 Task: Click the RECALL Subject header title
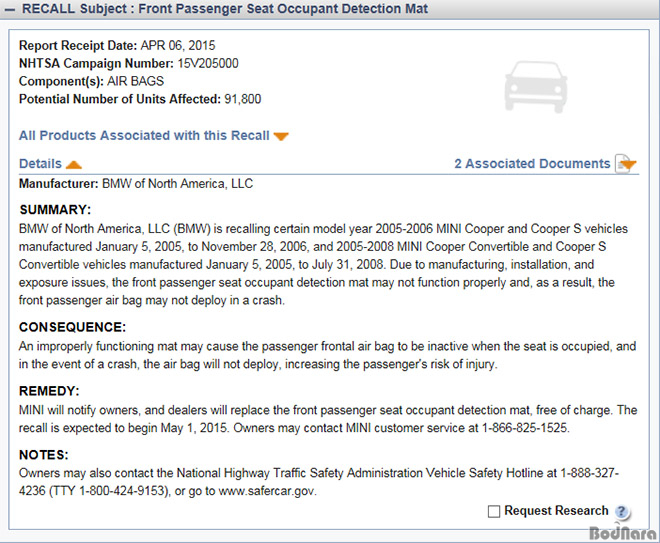pos(225,9)
